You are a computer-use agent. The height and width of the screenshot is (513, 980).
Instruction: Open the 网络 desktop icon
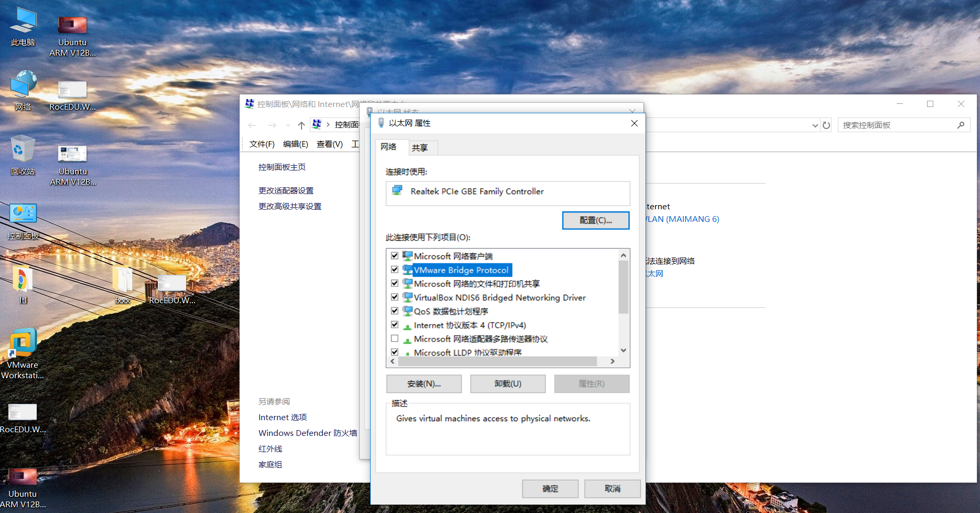coord(23,90)
